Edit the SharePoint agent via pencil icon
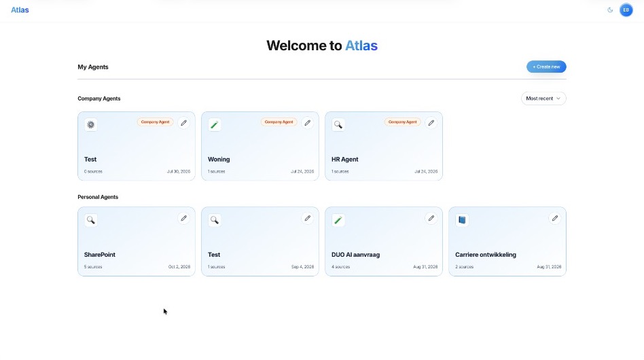The image size is (644, 360). click(x=183, y=218)
